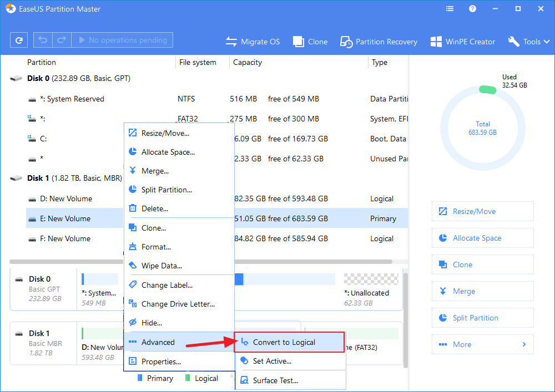This screenshot has height=392, width=555.
Task: Click the Resize/Move button in right panel
Action: pos(483,211)
